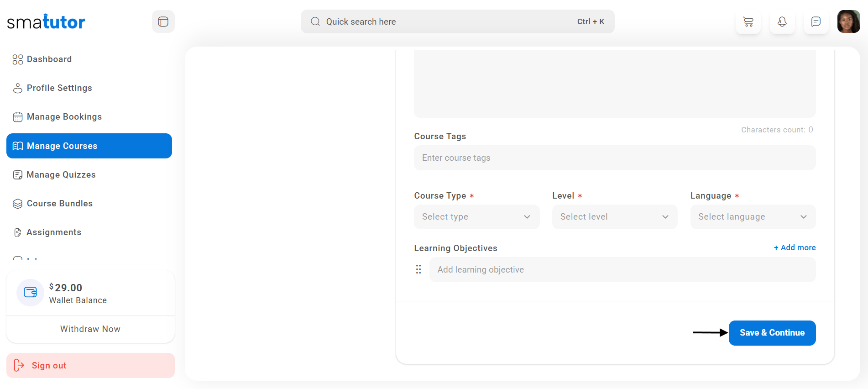Click Withdraw Now button
Viewport: 868px width, 389px height.
point(90,329)
